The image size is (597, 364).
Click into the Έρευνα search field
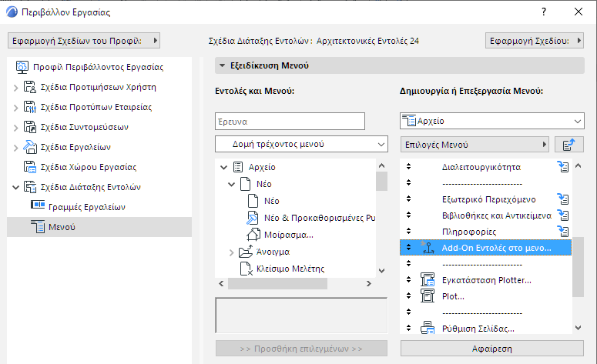[290, 121]
